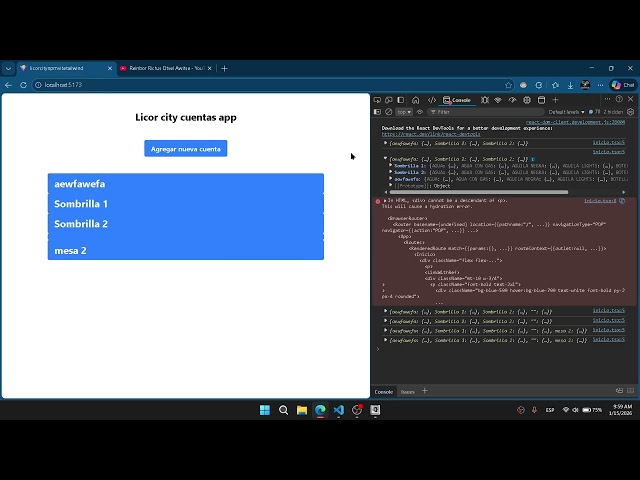The image size is (640, 480).
Task: Open Visual Studio Code from taskbar
Action: tap(338, 410)
